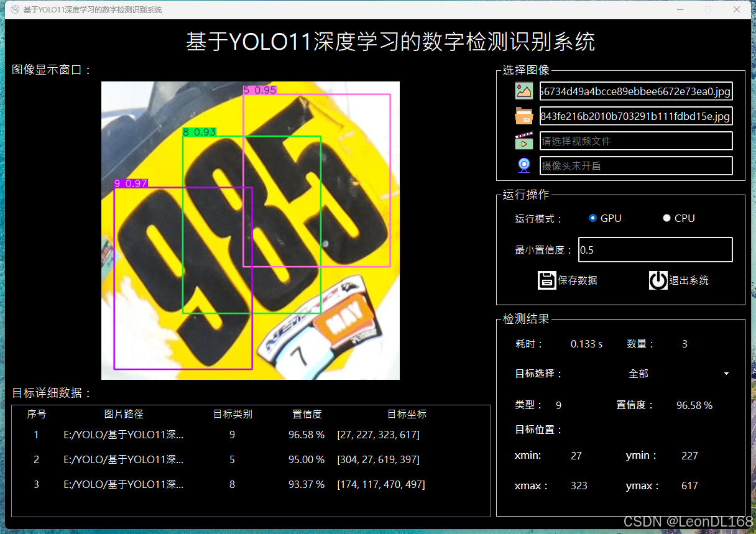This screenshot has height=534, width=756.
Task: Switch to CPU run mode
Action: pyautogui.click(x=666, y=218)
